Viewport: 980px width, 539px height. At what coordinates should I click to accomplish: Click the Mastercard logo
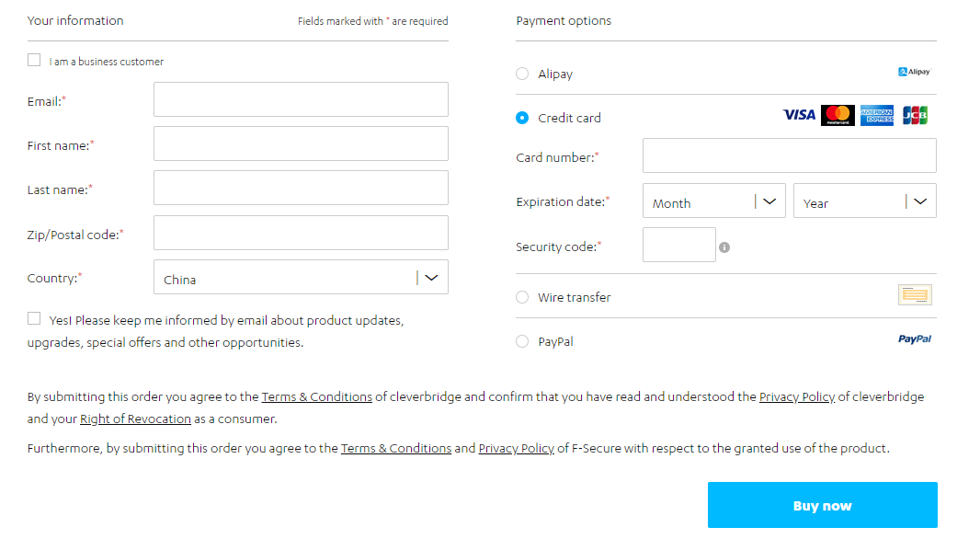coord(838,115)
